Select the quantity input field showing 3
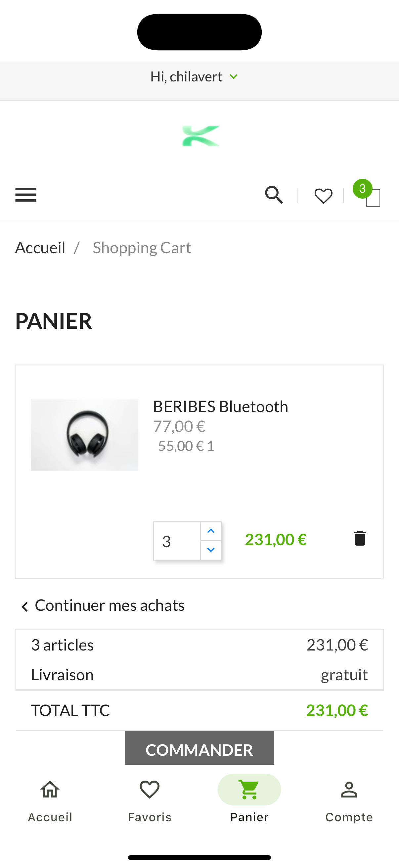The width and height of the screenshot is (399, 868). pyautogui.click(x=177, y=540)
